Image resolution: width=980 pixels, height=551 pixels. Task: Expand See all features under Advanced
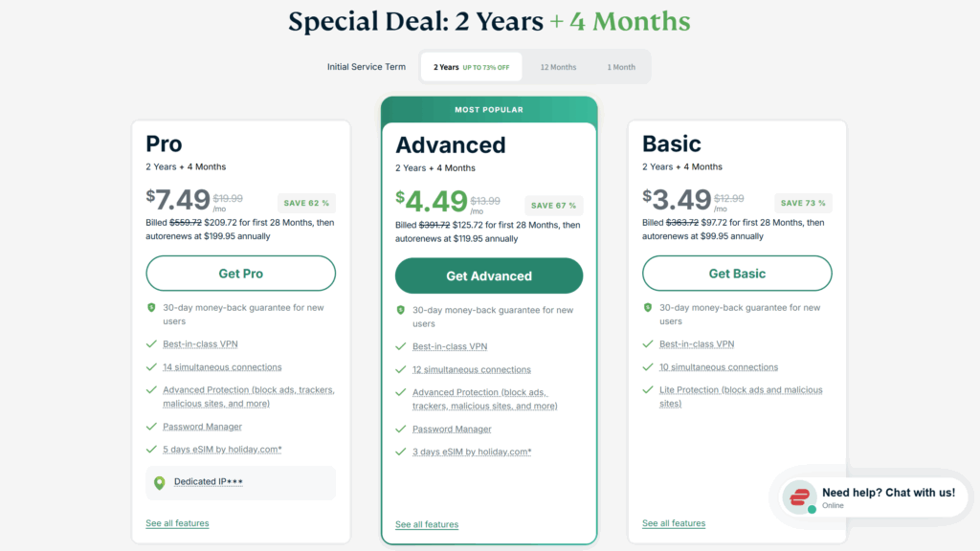click(427, 524)
